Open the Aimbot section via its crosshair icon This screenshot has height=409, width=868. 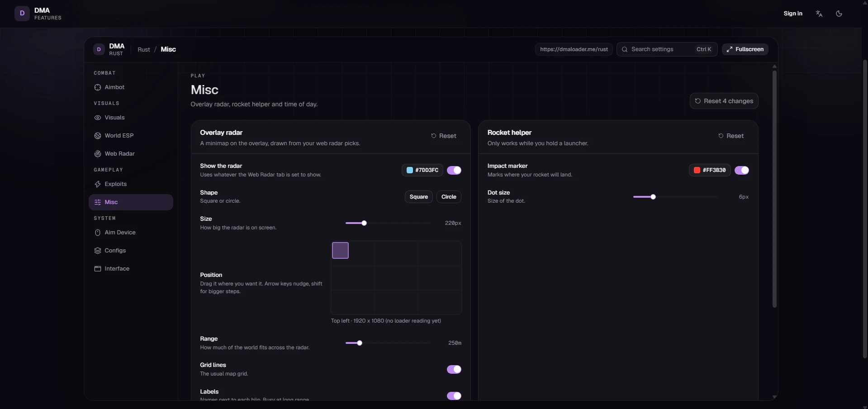tap(98, 87)
